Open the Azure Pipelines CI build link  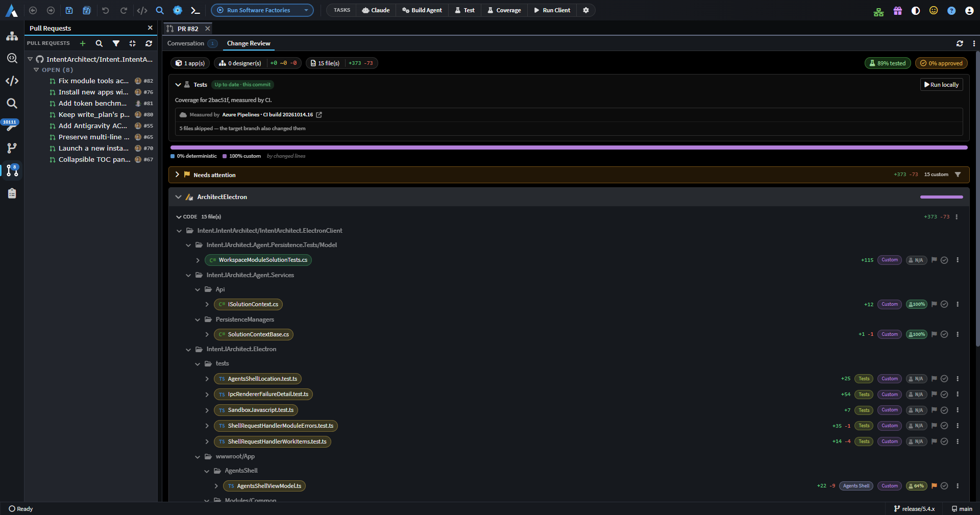(319, 115)
